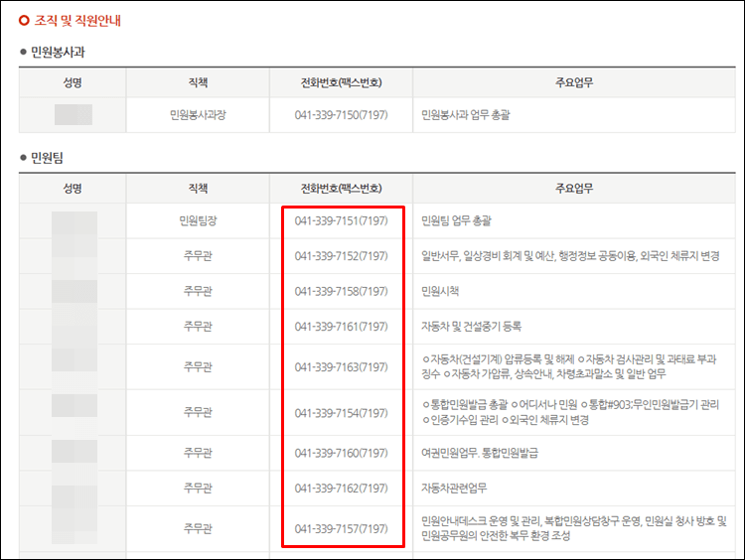Select phone number 041-339-7150(7197)
The height and width of the screenshot is (560, 745).
341,115
